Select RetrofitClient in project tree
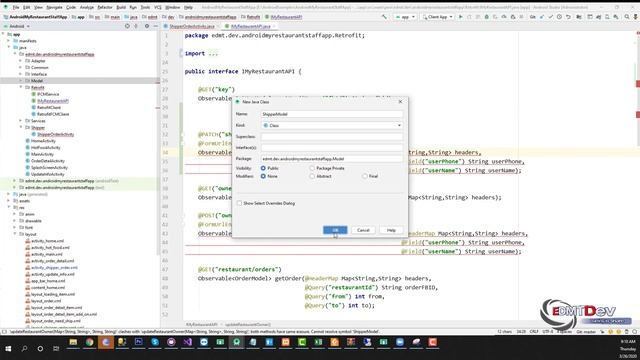This screenshot has height=360, width=640. (49, 107)
